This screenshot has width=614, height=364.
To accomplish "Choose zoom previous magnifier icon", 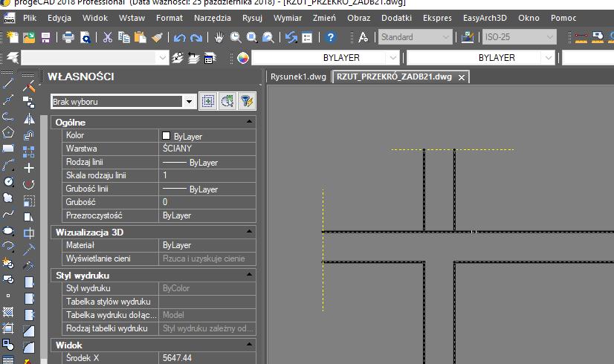I will click(268, 37).
